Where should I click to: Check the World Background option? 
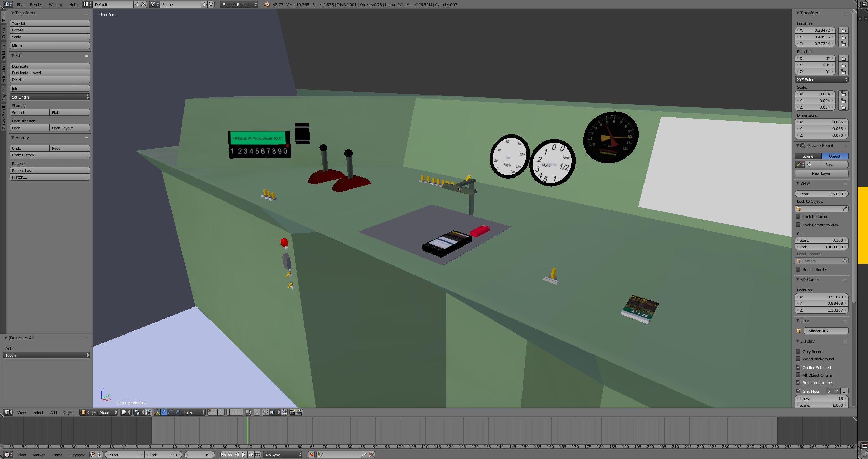(x=798, y=359)
